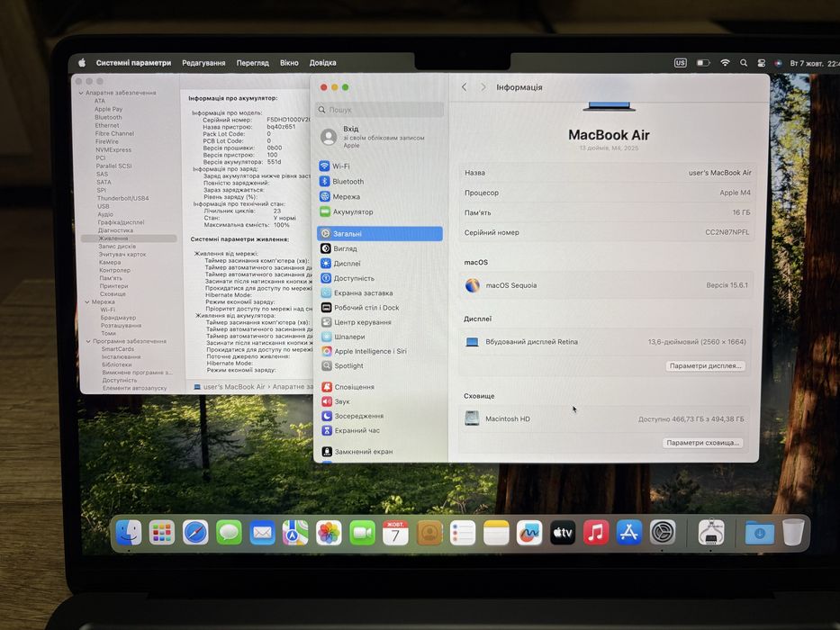This screenshot has height=630, width=840.
Task: Open System Information icon in the Dock
Action: point(711,532)
